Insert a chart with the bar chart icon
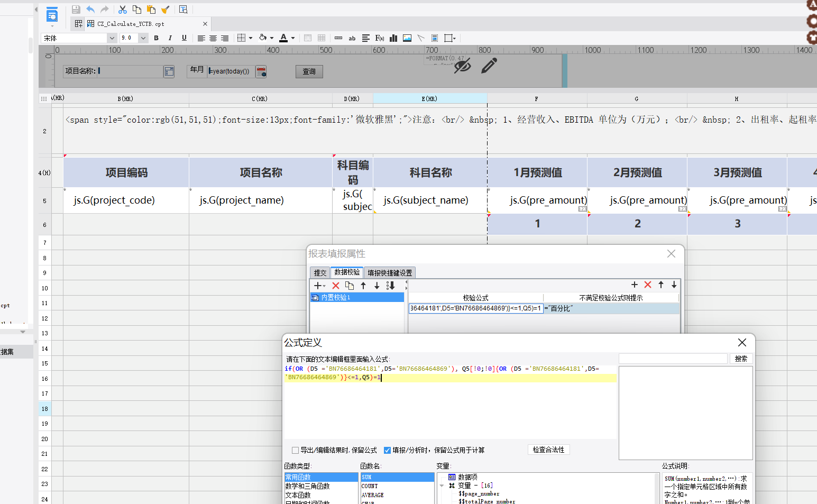Screen dimensions: 817x504 tap(393, 38)
